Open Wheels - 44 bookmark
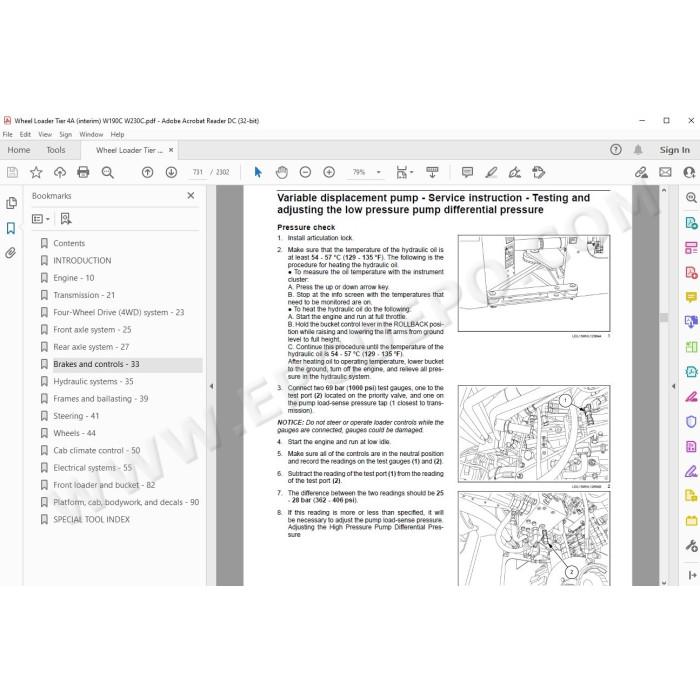This screenshot has width=700, height=700. pyautogui.click(x=74, y=433)
